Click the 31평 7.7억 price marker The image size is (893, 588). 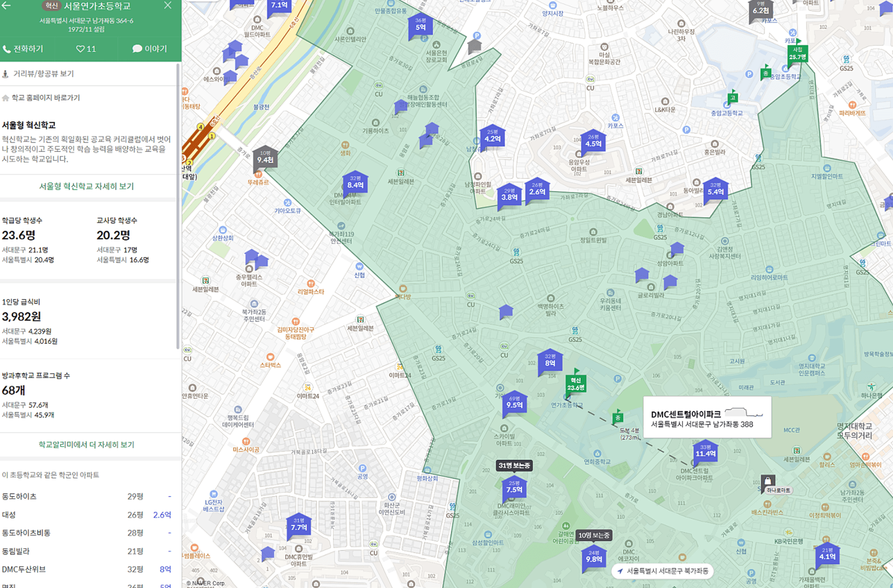point(299,526)
